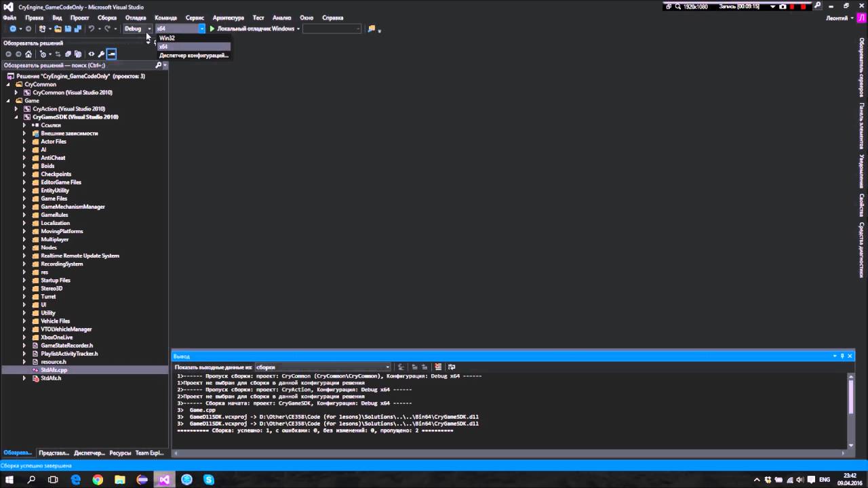Open the debugger target dropdown arrow
Image resolution: width=868 pixels, height=488 pixels.
pos(298,29)
